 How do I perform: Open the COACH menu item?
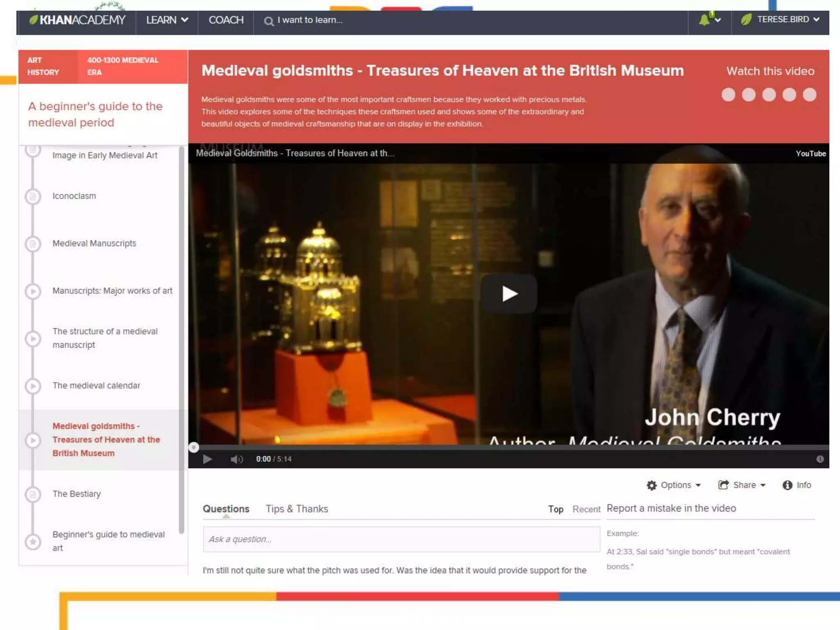(226, 20)
